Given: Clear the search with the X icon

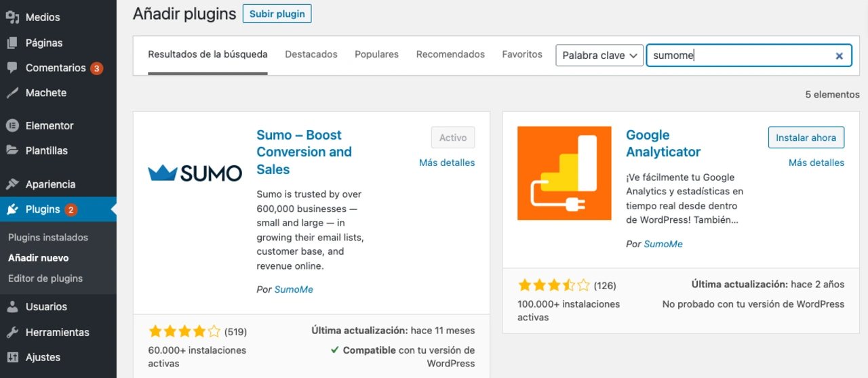Looking at the screenshot, I should coord(839,56).
